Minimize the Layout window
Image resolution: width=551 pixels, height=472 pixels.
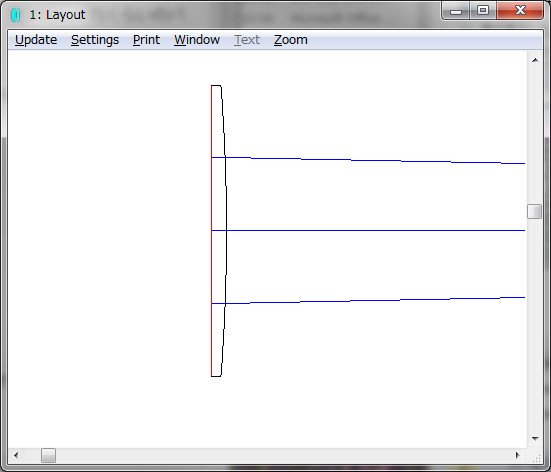pos(456,11)
